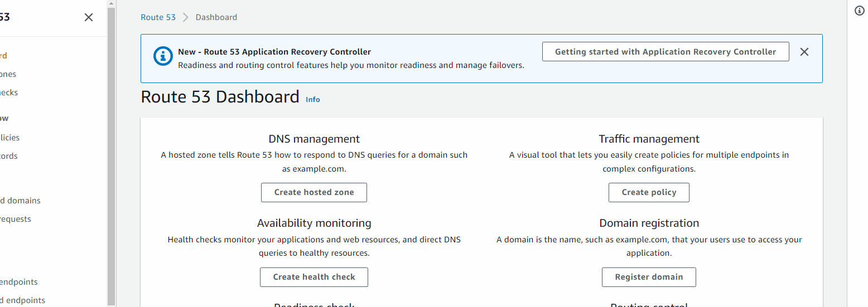Click the Route 53 Dashboard page title
This screenshot has width=868, height=307.
(x=220, y=97)
